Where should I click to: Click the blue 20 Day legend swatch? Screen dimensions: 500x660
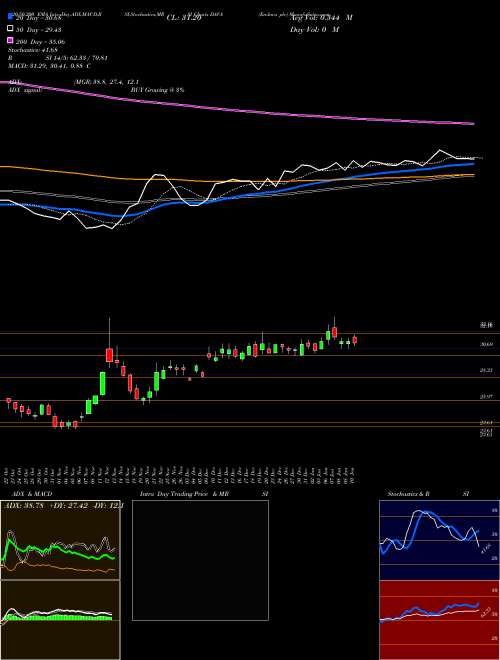10,17
